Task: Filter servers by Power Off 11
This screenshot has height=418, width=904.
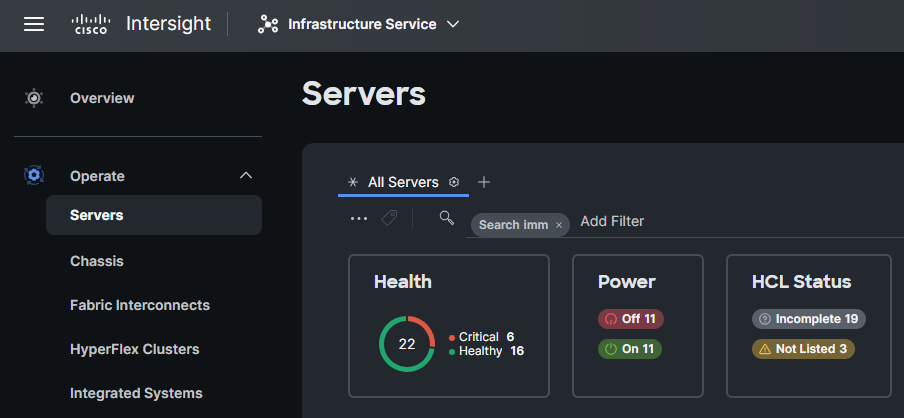Action: point(631,319)
